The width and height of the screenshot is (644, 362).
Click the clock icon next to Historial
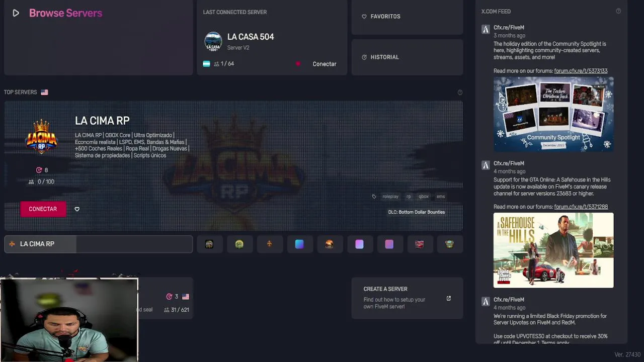(x=364, y=57)
